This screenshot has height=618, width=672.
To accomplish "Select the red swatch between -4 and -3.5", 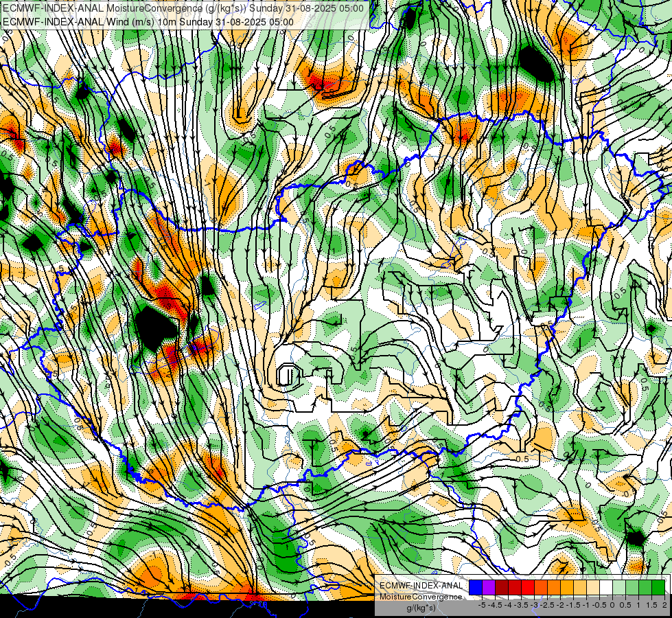I will [x=515, y=588].
